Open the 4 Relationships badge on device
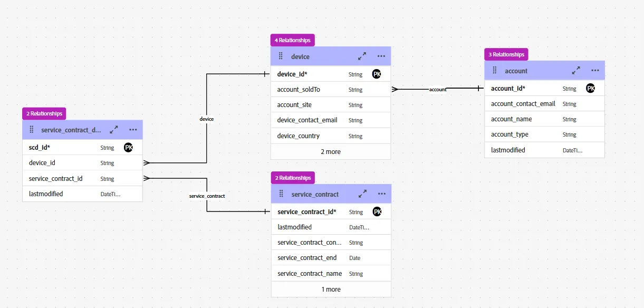The width and height of the screenshot is (644, 308). (293, 40)
